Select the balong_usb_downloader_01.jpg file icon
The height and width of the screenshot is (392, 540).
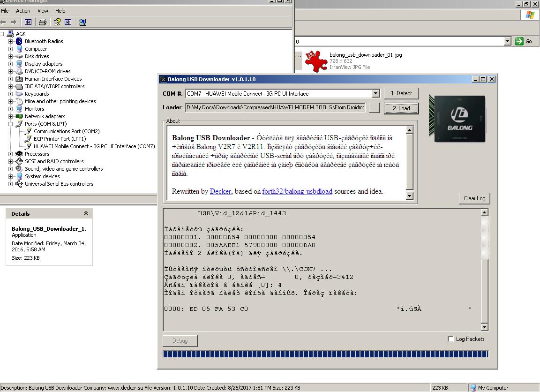(316, 61)
